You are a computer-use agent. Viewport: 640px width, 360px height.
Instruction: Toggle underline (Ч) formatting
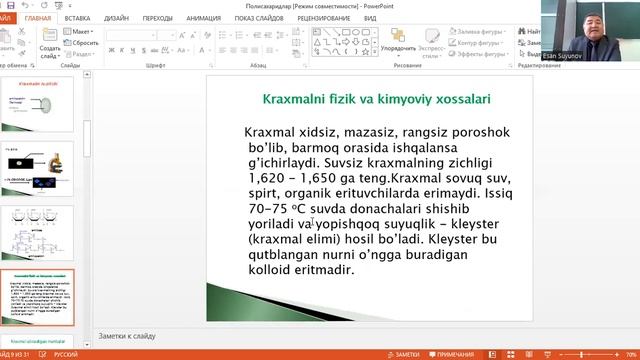click(133, 50)
